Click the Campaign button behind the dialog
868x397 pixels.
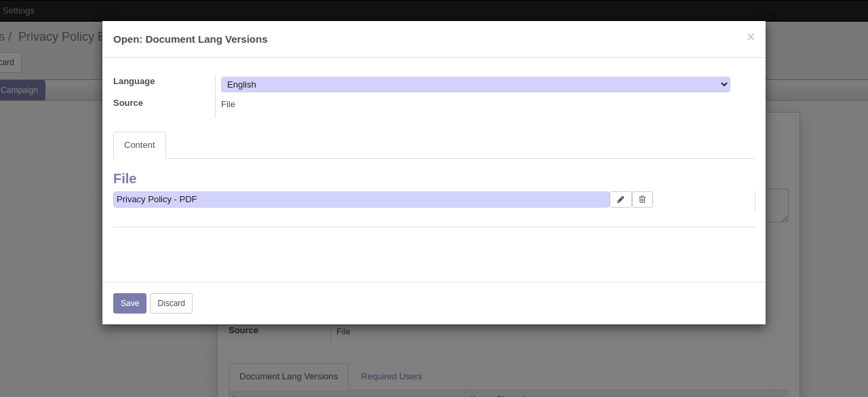click(x=20, y=90)
